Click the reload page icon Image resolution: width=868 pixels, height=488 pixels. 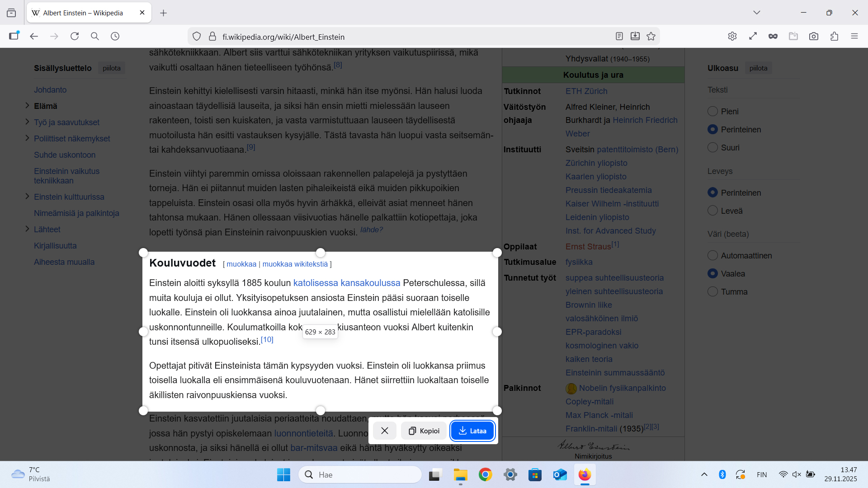[75, 36]
